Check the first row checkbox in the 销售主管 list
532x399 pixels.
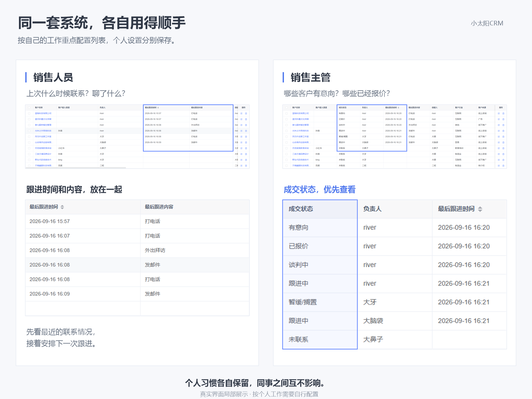click(287, 113)
